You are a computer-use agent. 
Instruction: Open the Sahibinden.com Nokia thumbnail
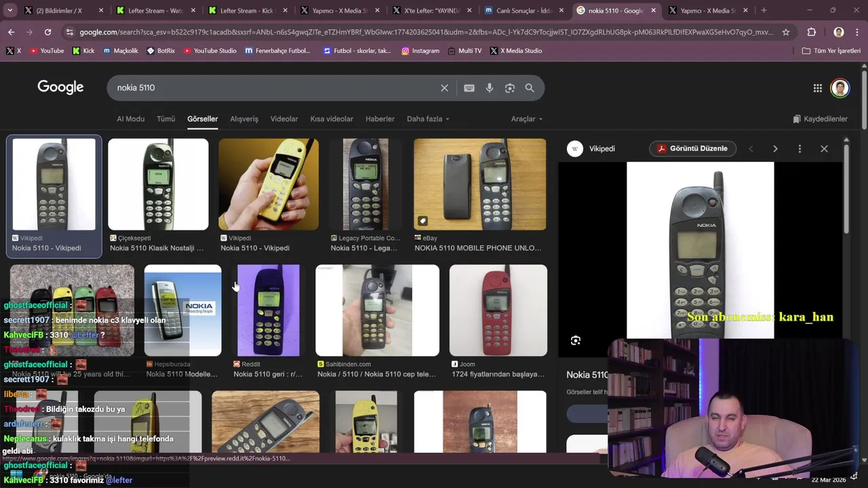pyautogui.click(x=377, y=310)
